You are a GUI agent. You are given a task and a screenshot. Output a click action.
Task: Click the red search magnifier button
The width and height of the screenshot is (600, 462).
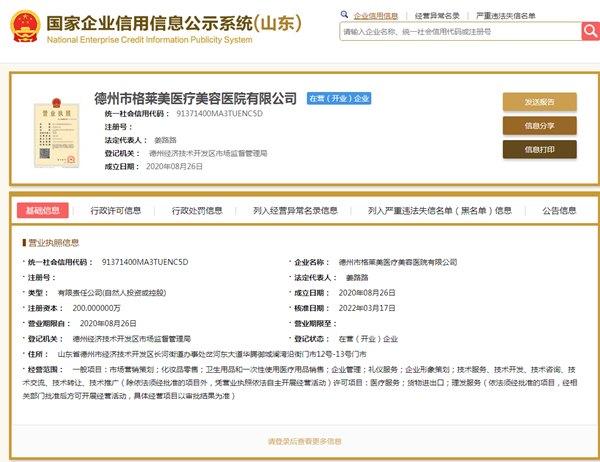(x=590, y=31)
